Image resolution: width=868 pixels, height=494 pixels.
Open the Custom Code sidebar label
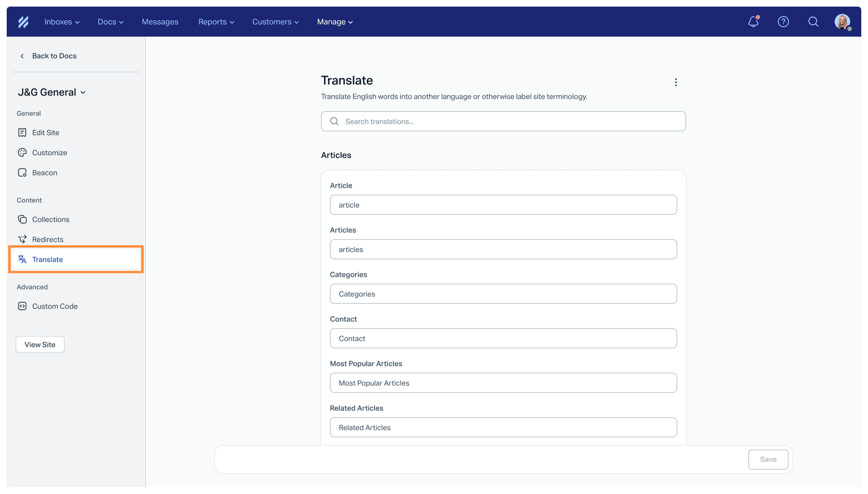[x=55, y=306]
